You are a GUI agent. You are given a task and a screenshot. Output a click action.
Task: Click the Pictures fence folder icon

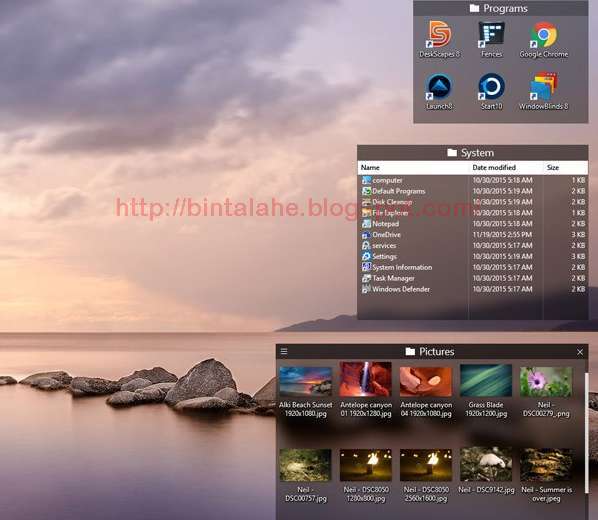pos(410,351)
